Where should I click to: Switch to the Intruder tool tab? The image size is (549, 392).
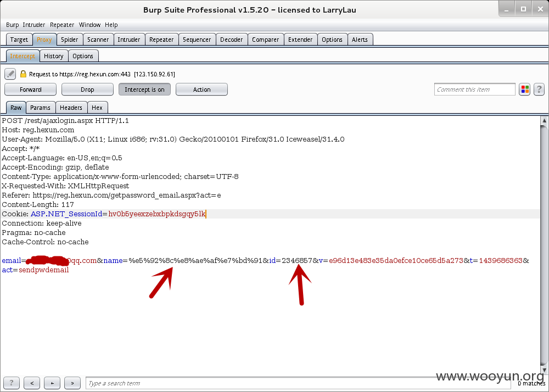[x=129, y=40]
